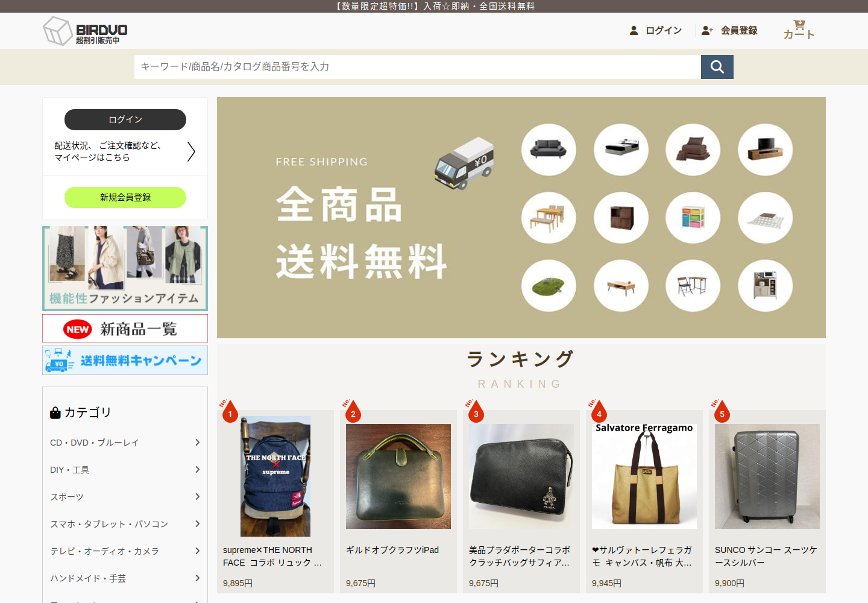Click the add-member icon beside 会員登録
The height and width of the screenshot is (603, 868).
click(708, 30)
